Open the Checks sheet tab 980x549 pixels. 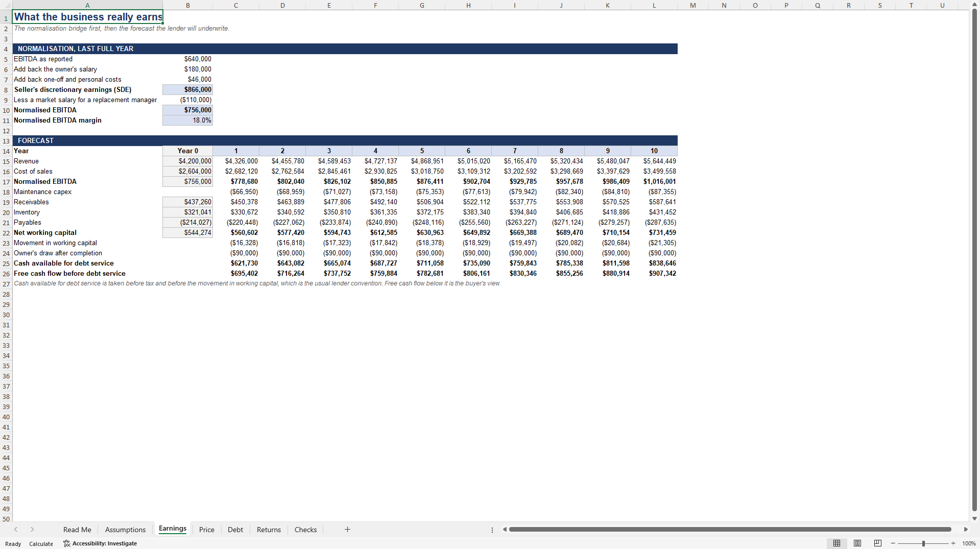coord(305,530)
